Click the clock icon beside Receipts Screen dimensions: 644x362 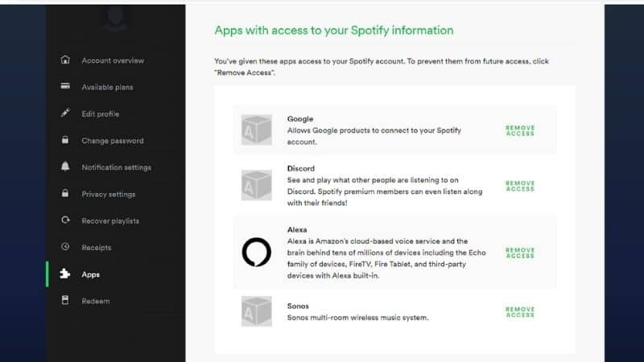tap(65, 247)
